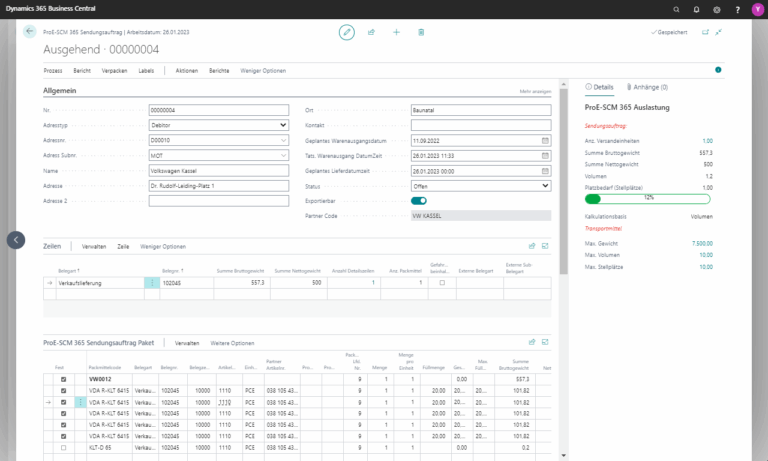This screenshot has height=461, width=768.
Task: Open the notifications bell icon
Action: point(696,8)
